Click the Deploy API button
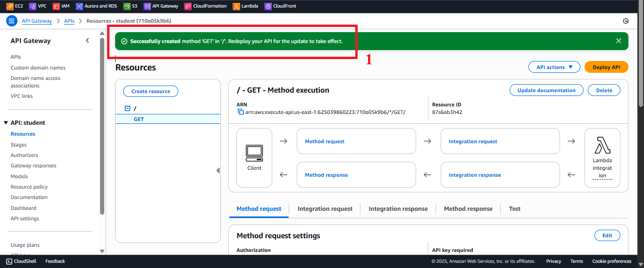Screen dimensions: 644x268 (606, 67)
